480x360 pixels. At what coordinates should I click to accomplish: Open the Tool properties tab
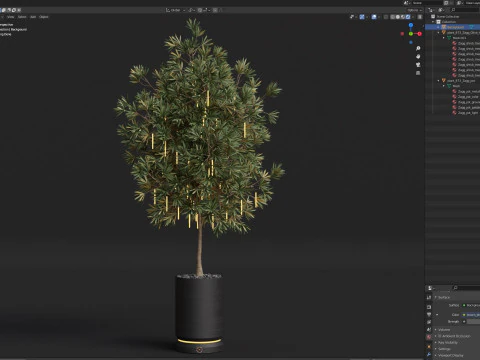[429, 297]
